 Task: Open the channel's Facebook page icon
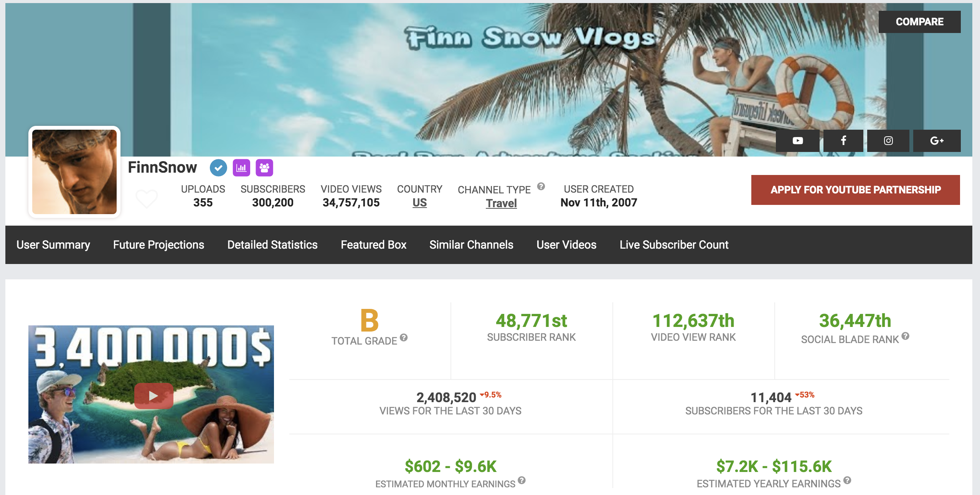[x=843, y=141]
